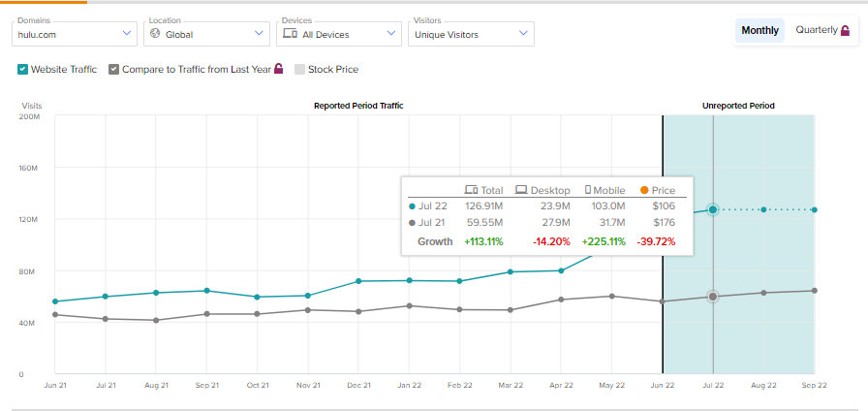Open the Domains dropdown showing hulu.com
The image size is (868, 411).
point(74,34)
